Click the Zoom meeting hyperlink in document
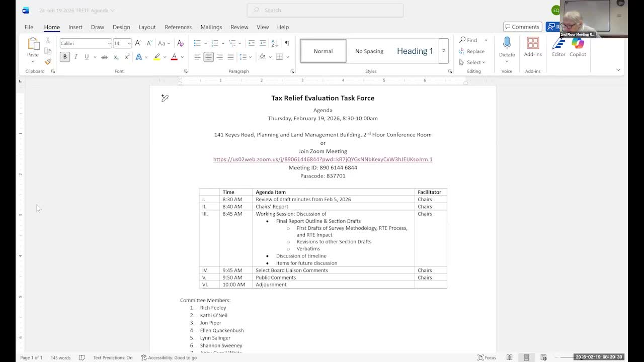The height and width of the screenshot is (362, 644). 323,159
